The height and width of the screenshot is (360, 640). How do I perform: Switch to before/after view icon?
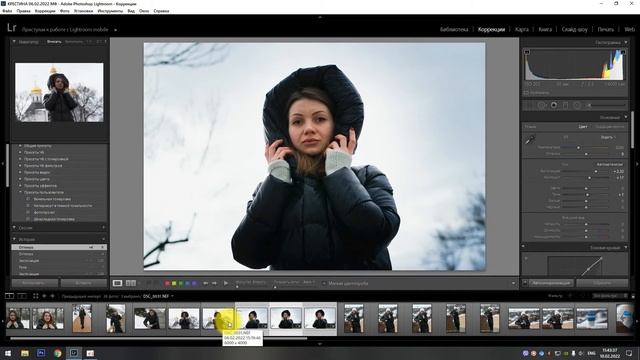(131, 283)
